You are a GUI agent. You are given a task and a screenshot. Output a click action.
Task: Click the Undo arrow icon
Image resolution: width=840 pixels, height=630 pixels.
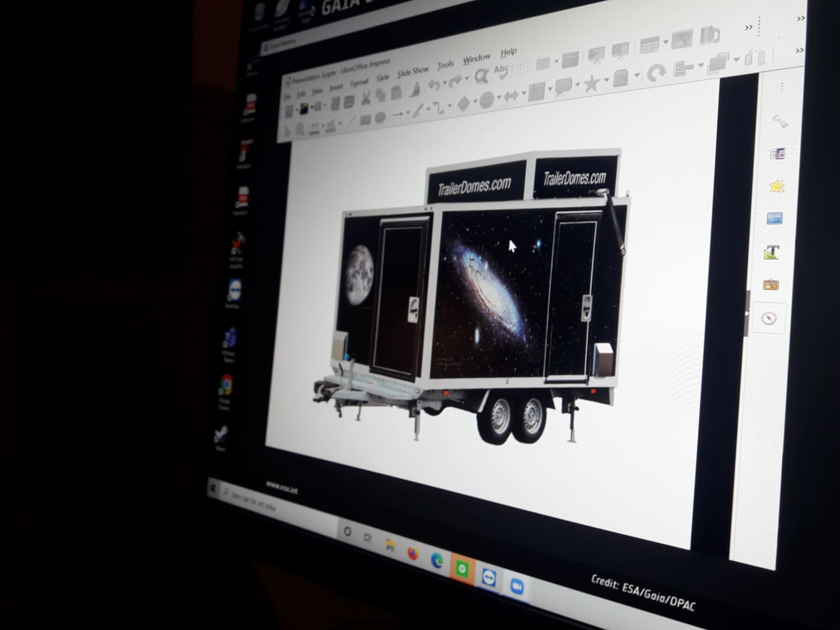[433, 85]
